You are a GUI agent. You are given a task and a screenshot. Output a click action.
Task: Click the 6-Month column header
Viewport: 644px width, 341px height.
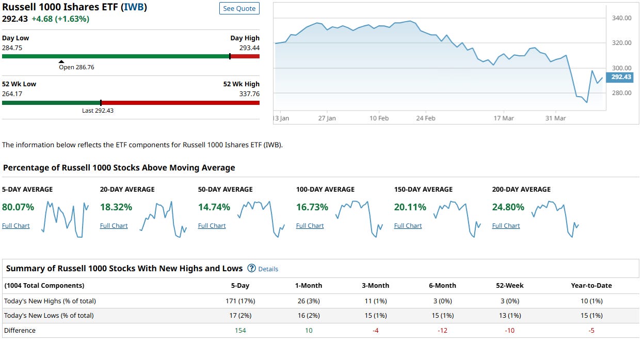click(442, 286)
